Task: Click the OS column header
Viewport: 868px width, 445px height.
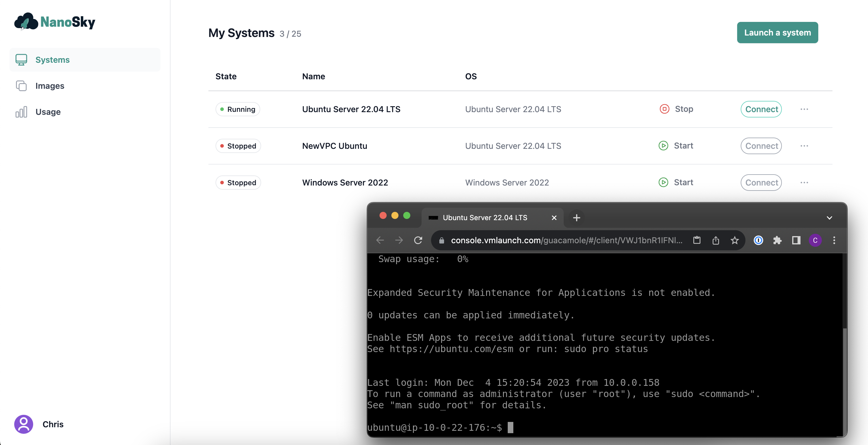Action: coord(471,76)
